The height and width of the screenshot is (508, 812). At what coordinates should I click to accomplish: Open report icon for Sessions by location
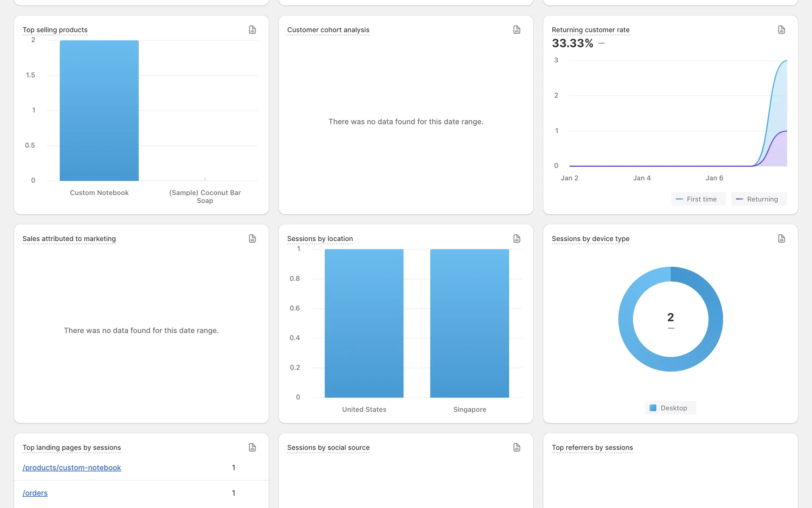pyautogui.click(x=516, y=239)
